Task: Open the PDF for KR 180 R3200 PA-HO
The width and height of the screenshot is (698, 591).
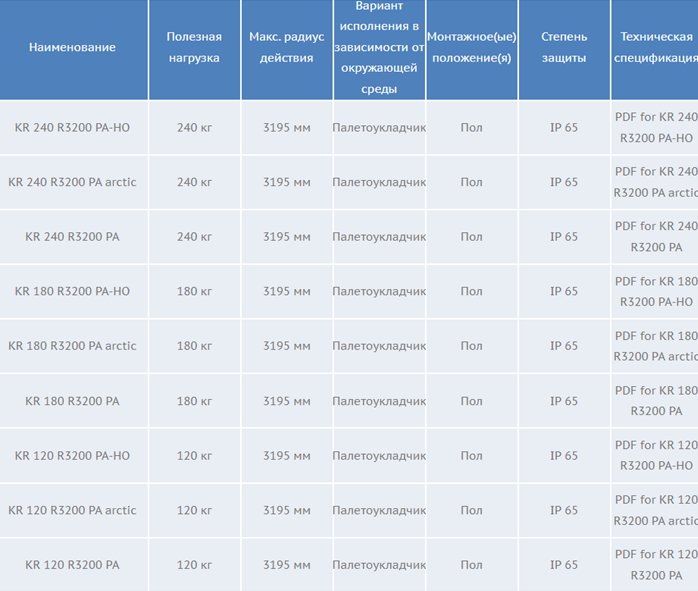Action: click(x=656, y=292)
